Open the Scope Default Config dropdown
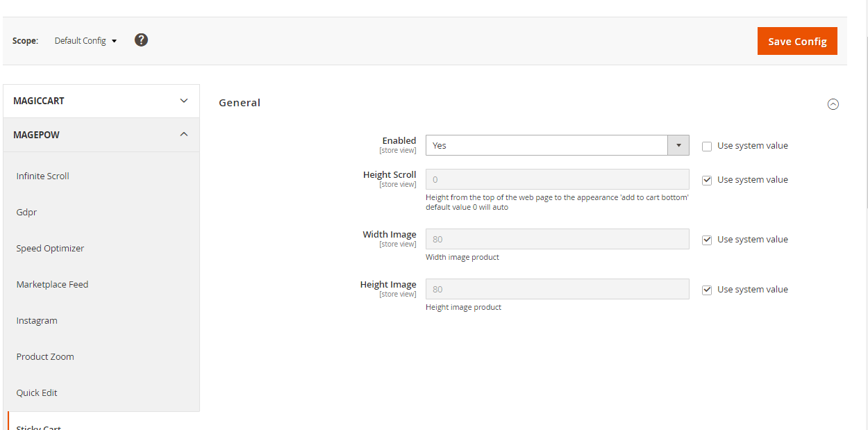Viewport: 868px width, 430px height. pyautogui.click(x=85, y=41)
